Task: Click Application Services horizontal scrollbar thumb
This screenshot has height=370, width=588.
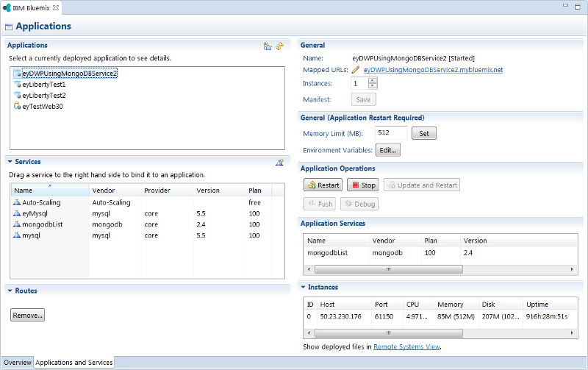Action: [389, 269]
